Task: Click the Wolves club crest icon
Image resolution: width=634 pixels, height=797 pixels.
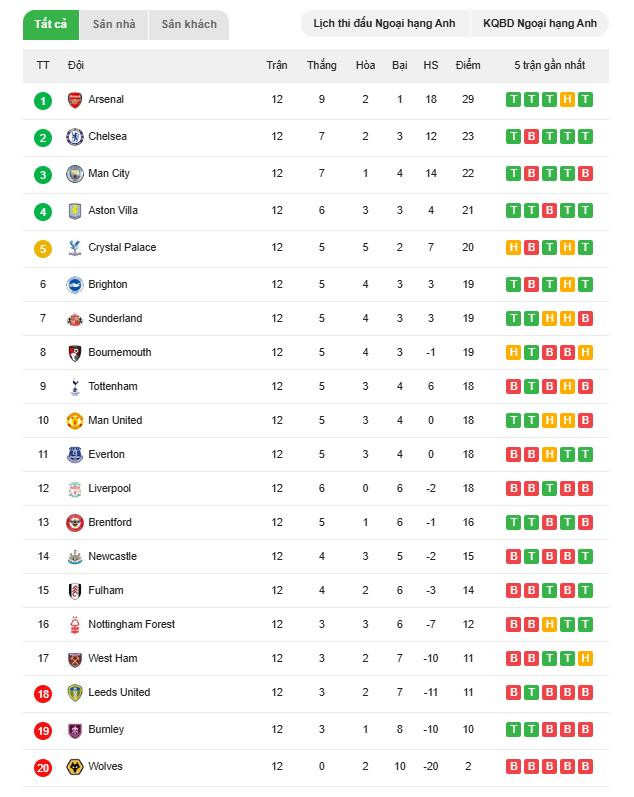Action: coord(75,767)
